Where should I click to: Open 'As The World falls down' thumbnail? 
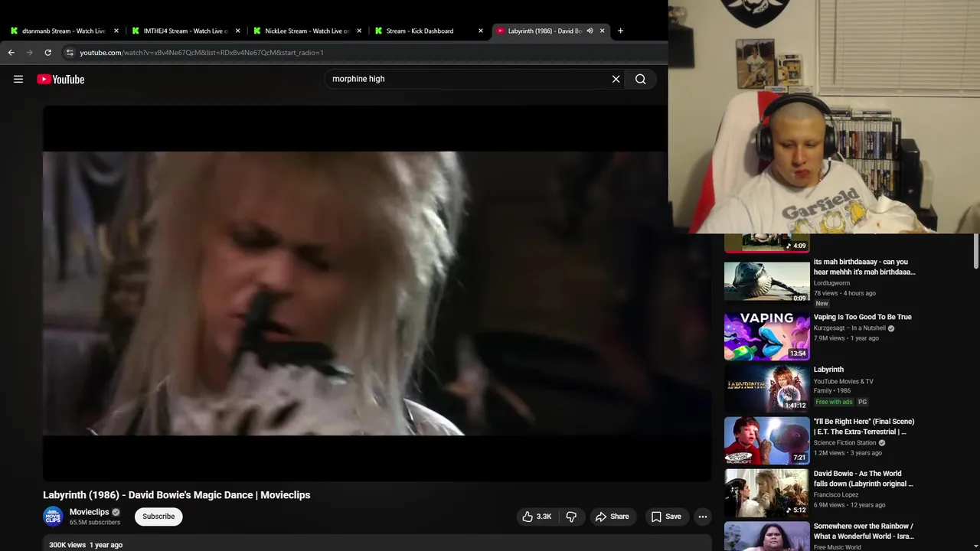click(x=766, y=493)
